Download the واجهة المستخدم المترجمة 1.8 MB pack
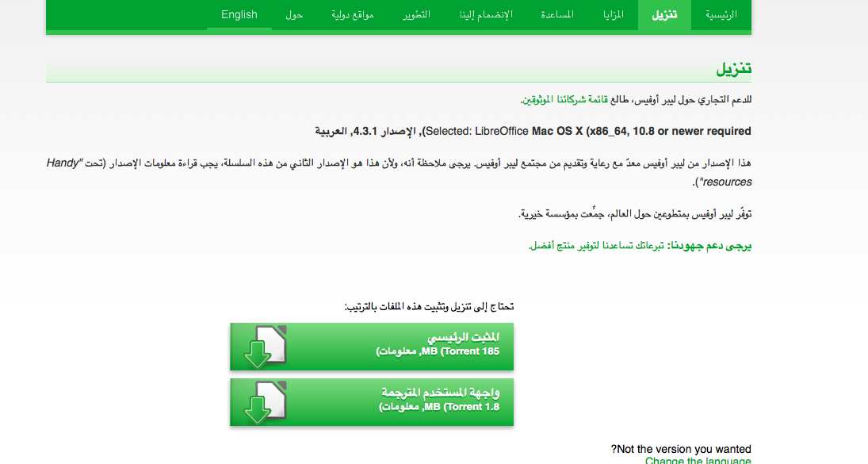868x464 pixels. (x=372, y=402)
